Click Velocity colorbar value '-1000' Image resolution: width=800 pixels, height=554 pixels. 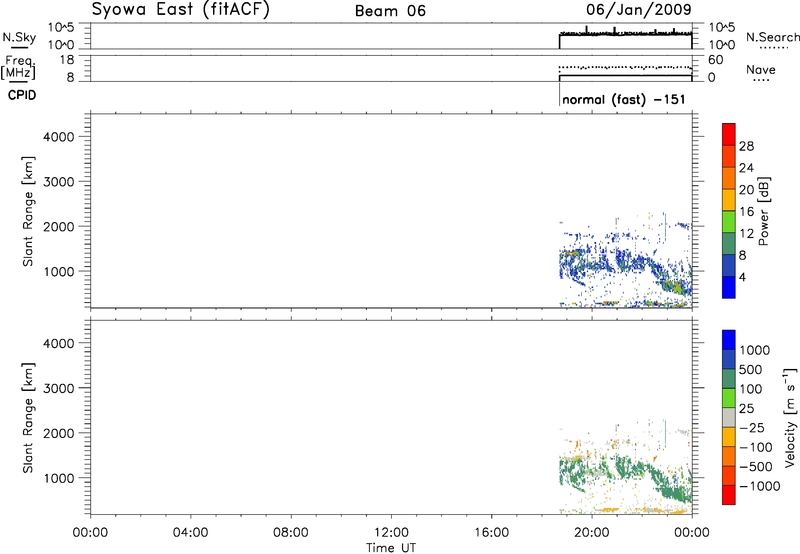[x=759, y=486]
